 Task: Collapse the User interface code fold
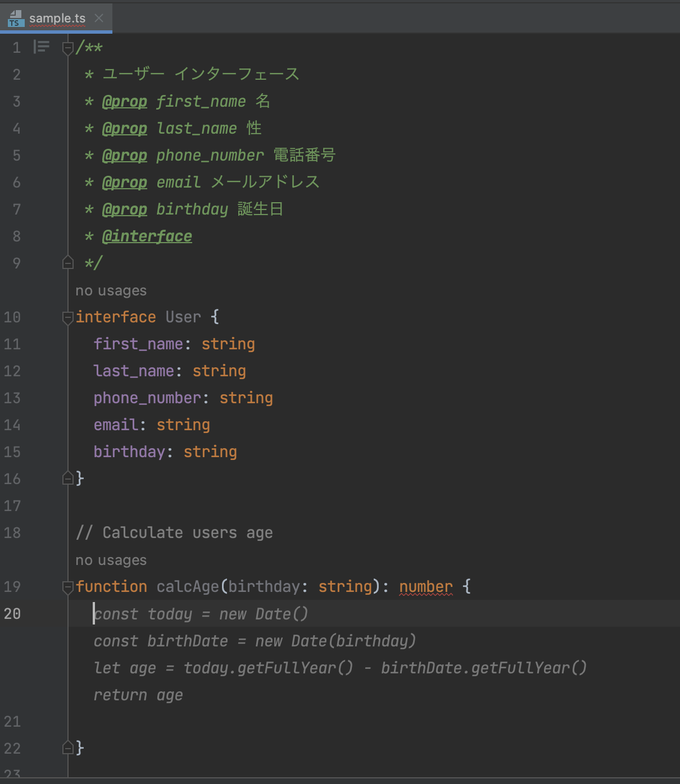pos(67,317)
